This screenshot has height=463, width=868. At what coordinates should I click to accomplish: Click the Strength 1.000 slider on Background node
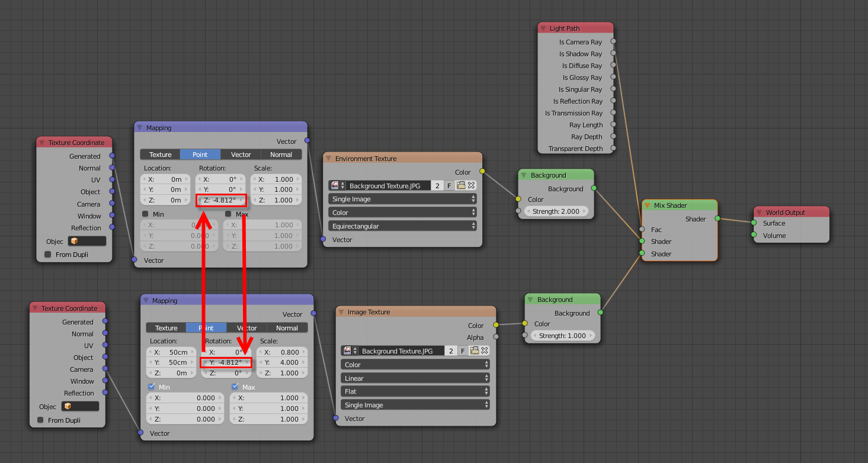[562, 336]
